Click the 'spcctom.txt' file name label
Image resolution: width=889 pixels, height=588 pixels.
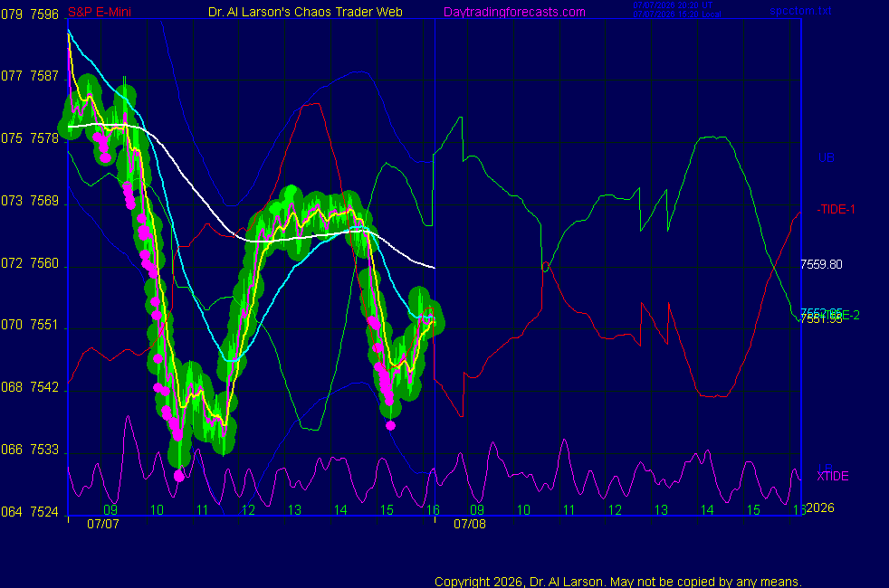(x=800, y=10)
